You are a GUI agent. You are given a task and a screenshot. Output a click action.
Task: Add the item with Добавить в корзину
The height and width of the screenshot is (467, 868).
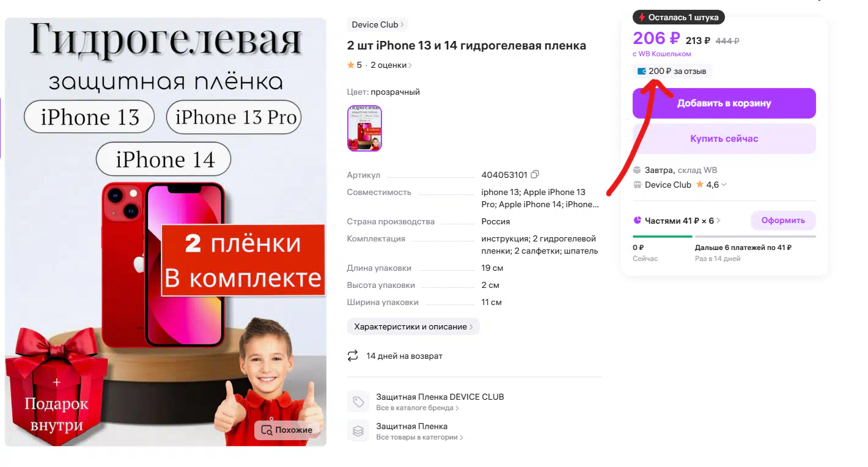[x=724, y=103]
